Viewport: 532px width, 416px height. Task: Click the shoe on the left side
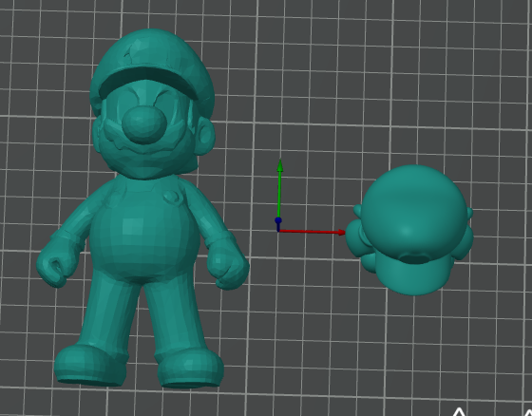91,366
